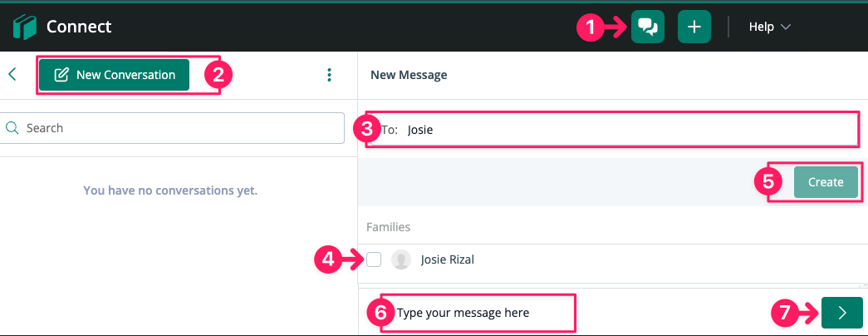Start a New Conversation
868x336 pixels.
point(114,75)
